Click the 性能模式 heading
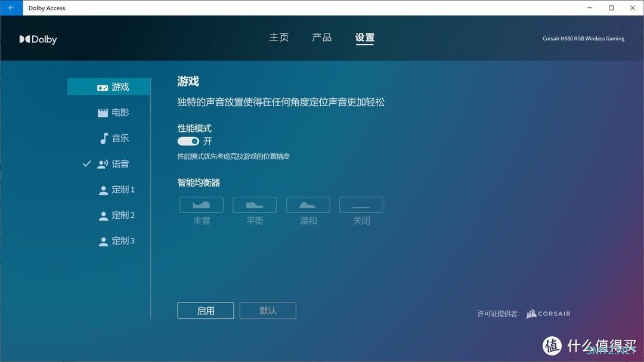Screen dimensions: 644x362 [194, 128]
